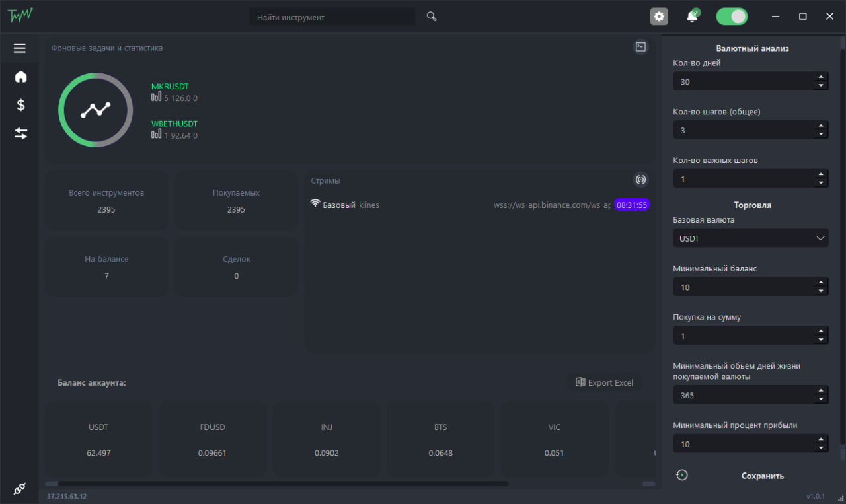Click the INJ balance card

pos(327,439)
